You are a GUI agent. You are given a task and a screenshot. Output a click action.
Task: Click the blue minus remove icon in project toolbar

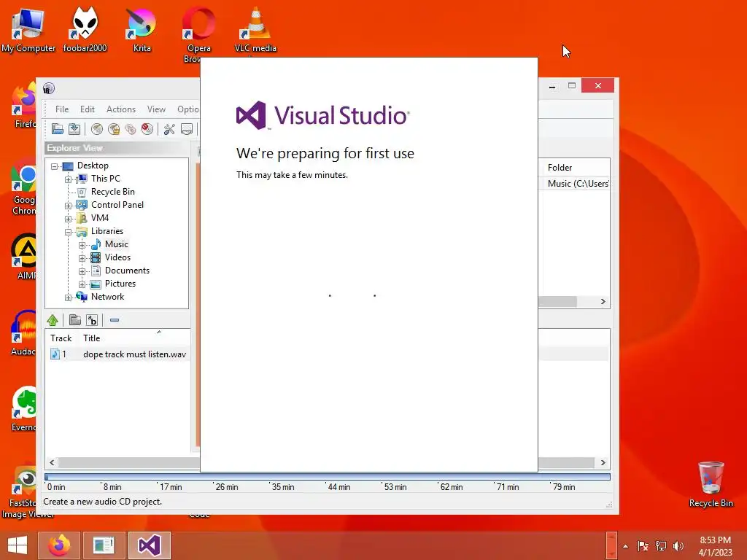[115, 320]
